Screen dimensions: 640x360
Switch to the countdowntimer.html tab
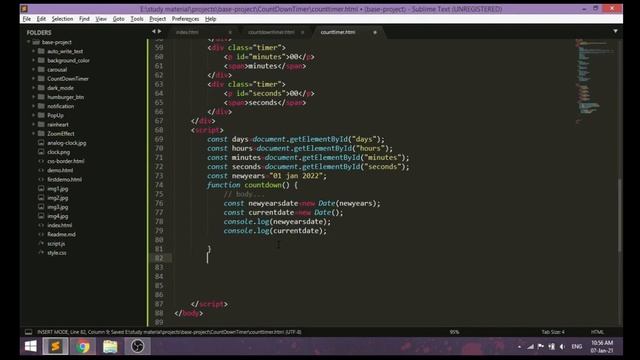pyautogui.click(x=271, y=32)
